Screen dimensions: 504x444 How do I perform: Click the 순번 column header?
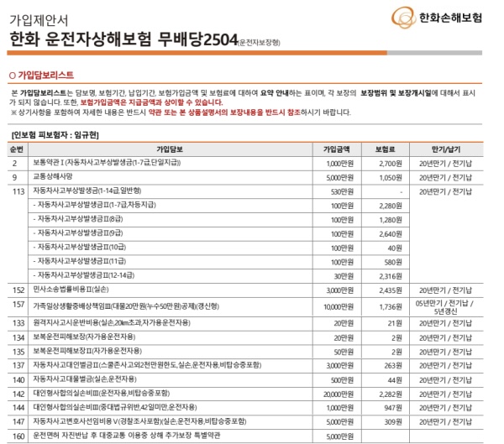click(17, 149)
